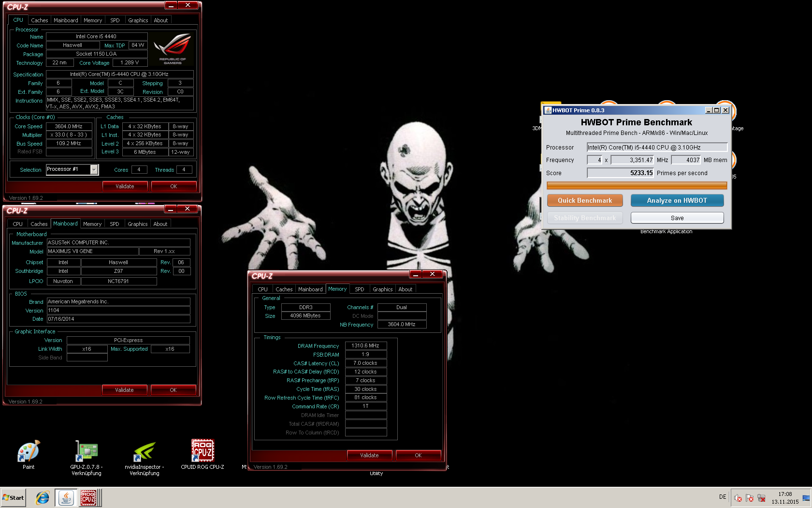Open the nvidiaInspector desktop shortcut
Image resolution: width=812 pixels, height=508 pixels.
pos(145,458)
